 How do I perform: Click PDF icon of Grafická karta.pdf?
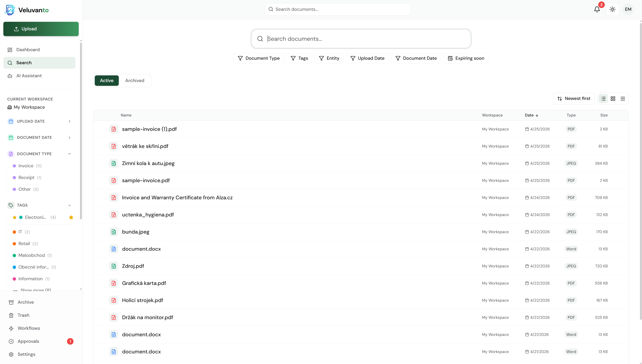coord(114,283)
